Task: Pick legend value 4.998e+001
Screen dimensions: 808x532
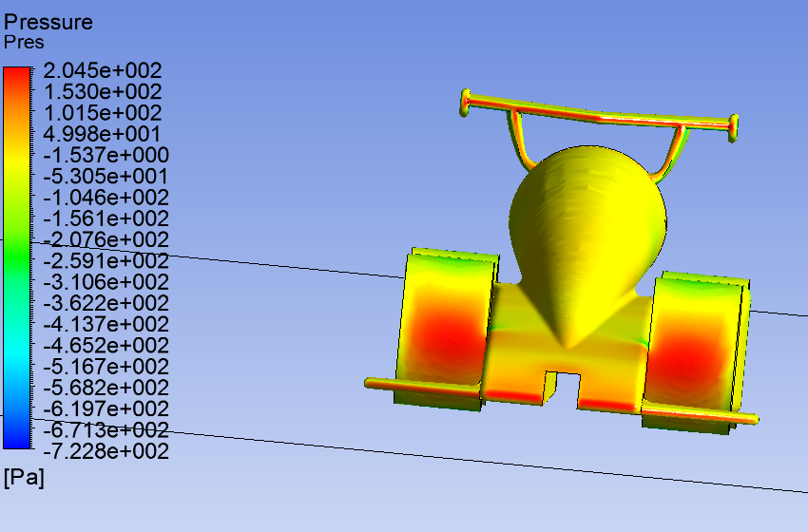Action: pyautogui.click(x=102, y=134)
